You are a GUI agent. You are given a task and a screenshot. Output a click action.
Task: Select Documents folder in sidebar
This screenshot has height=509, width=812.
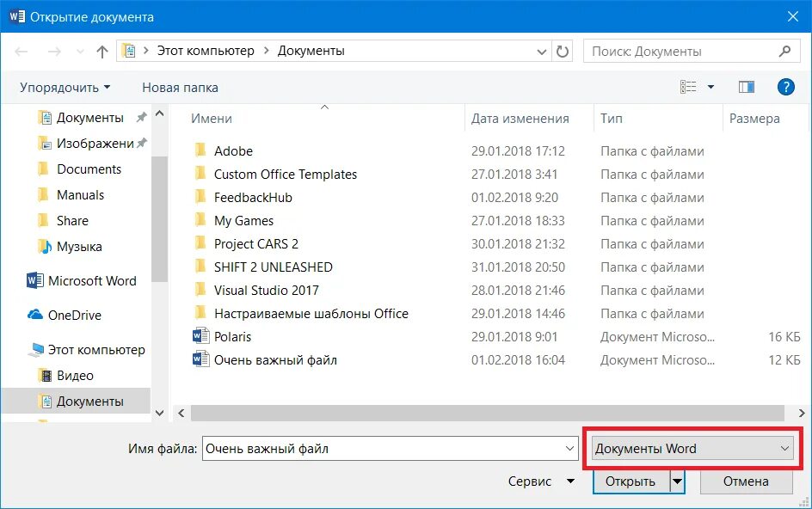tap(89, 169)
